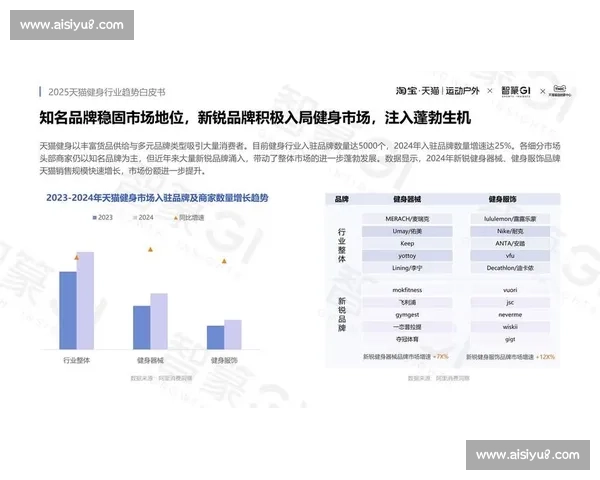Click the gymgest table cell
The width and height of the screenshot is (600, 480).
407,315
